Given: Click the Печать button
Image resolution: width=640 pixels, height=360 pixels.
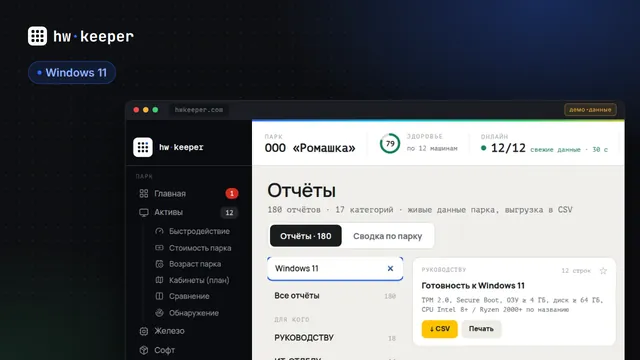Looking at the screenshot, I should tap(481, 329).
